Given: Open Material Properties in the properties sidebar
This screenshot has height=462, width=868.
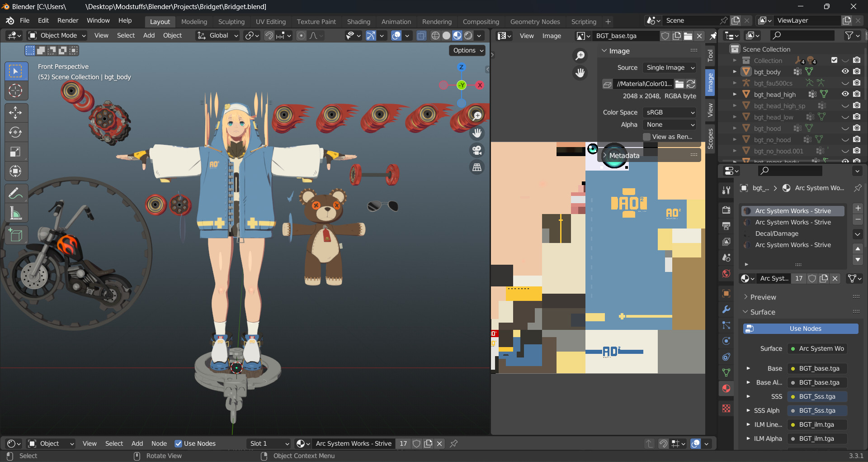Looking at the screenshot, I should coord(726,388).
